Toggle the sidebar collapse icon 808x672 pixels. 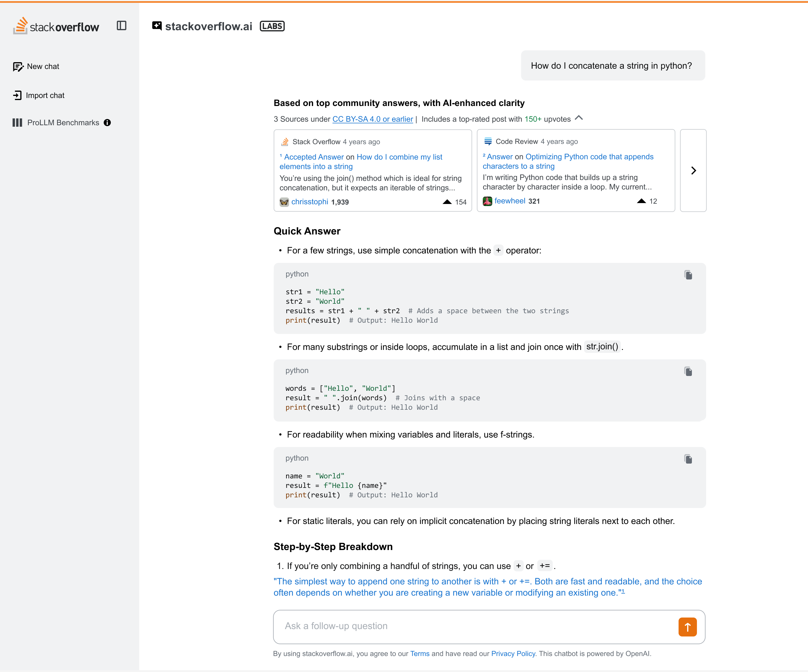coord(121,26)
